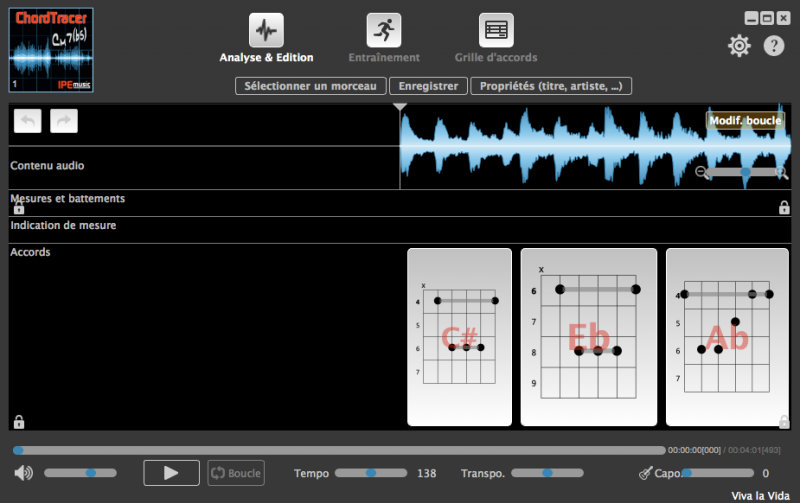The image size is (800, 503).
Task: Click the Viva la Vida song title
Action: coord(760,495)
